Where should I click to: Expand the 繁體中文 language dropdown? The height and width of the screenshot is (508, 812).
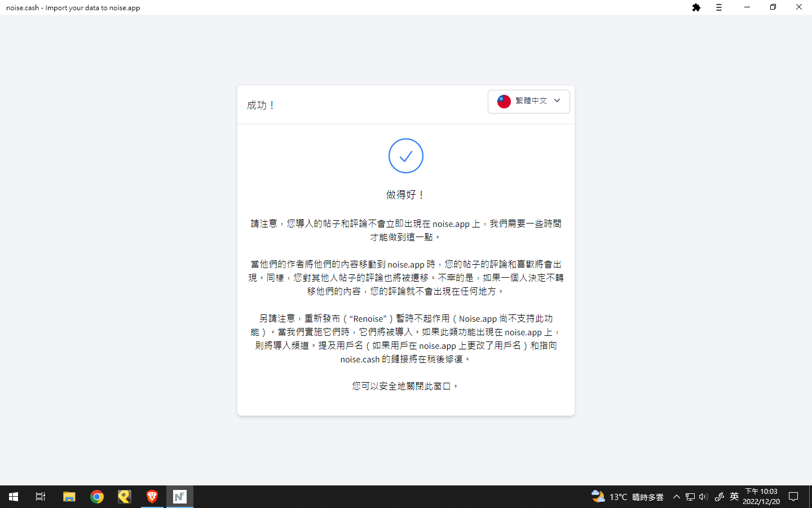[x=529, y=102]
